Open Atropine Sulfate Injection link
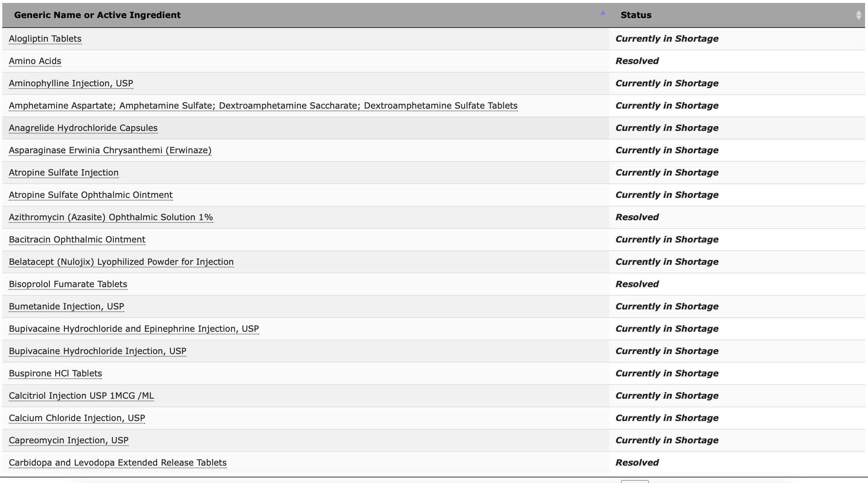 (63, 173)
